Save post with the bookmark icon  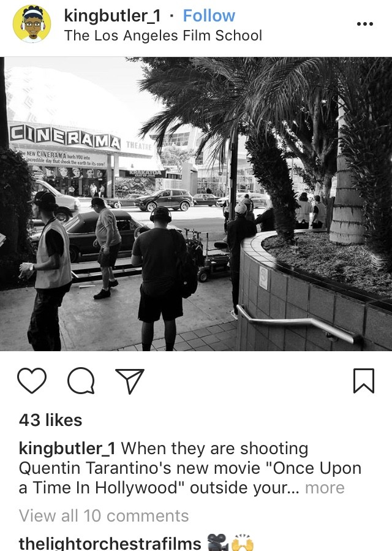pyautogui.click(x=364, y=381)
